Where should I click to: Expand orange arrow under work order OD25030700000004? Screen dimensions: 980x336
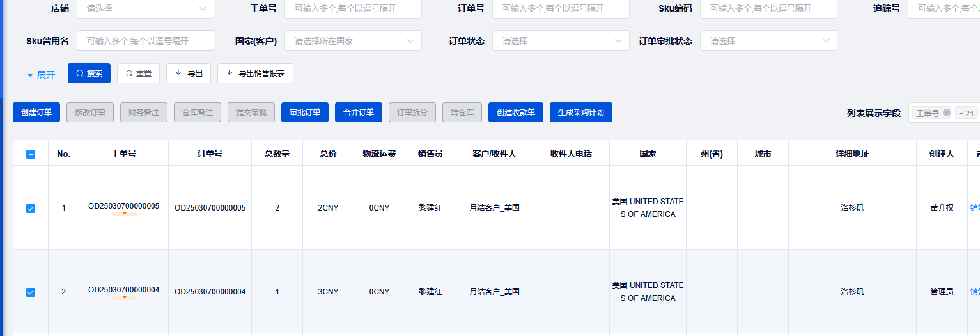[125, 298]
